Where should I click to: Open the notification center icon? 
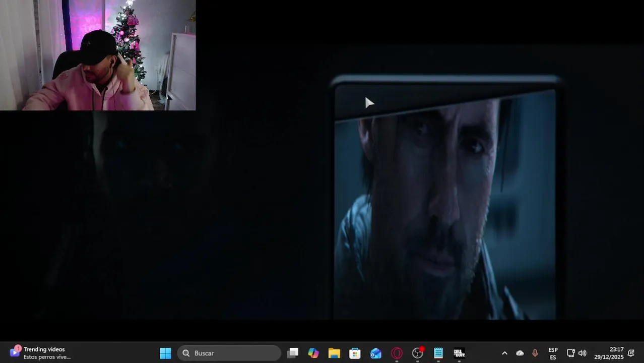click(x=631, y=353)
